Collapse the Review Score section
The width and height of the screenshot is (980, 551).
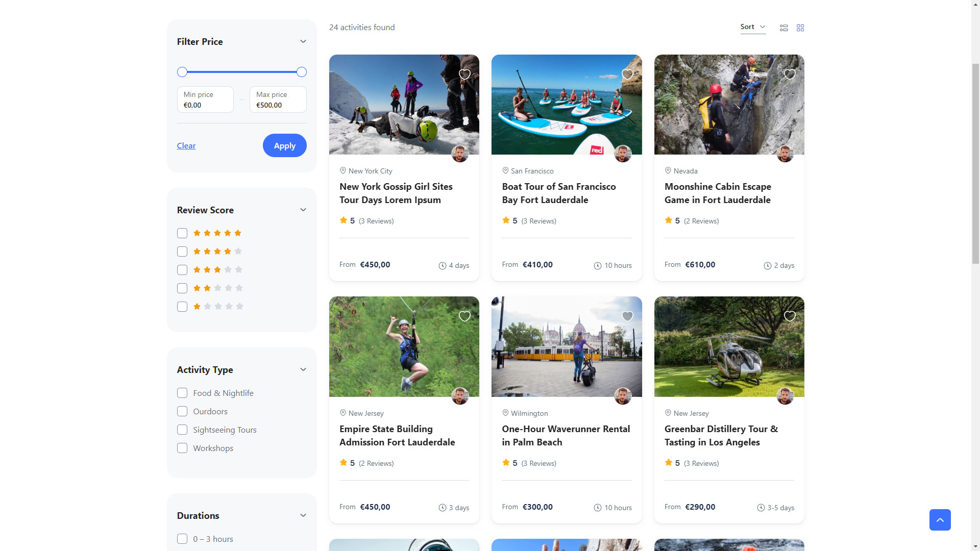[x=303, y=210]
